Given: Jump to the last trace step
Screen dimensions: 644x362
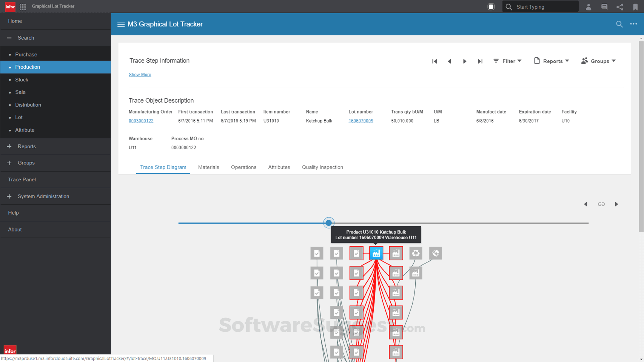Looking at the screenshot, I should (480, 61).
